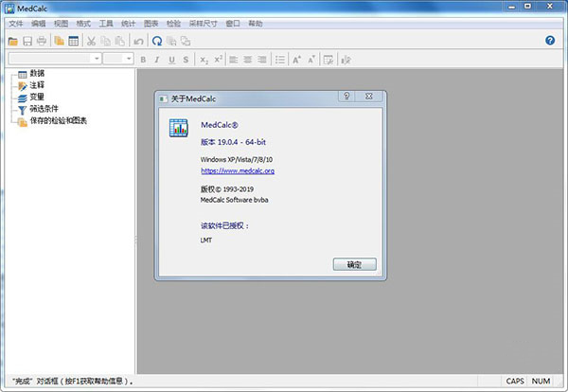Click the last icon in the top toolbar row

point(186,41)
